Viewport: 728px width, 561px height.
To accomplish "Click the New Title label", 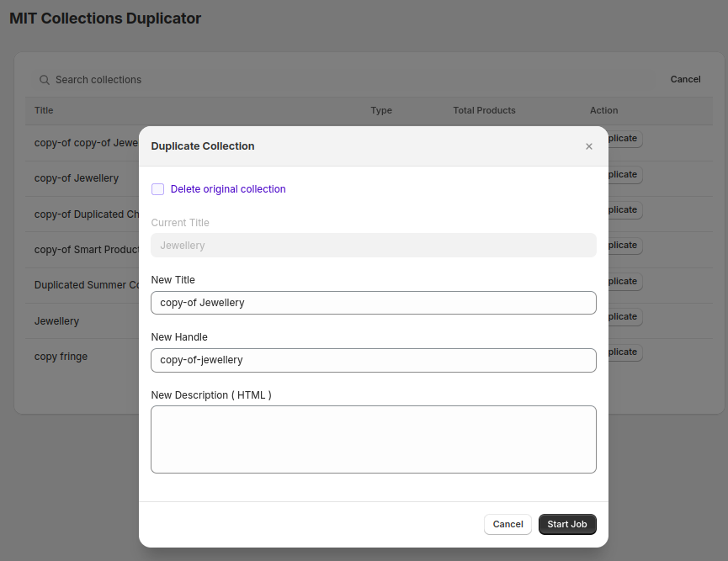I will [x=173, y=280].
